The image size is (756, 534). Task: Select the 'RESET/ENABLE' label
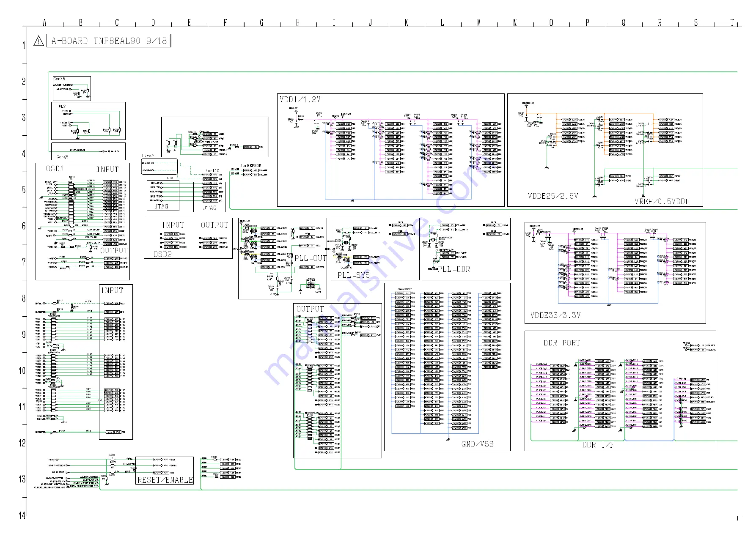(x=165, y=480)
